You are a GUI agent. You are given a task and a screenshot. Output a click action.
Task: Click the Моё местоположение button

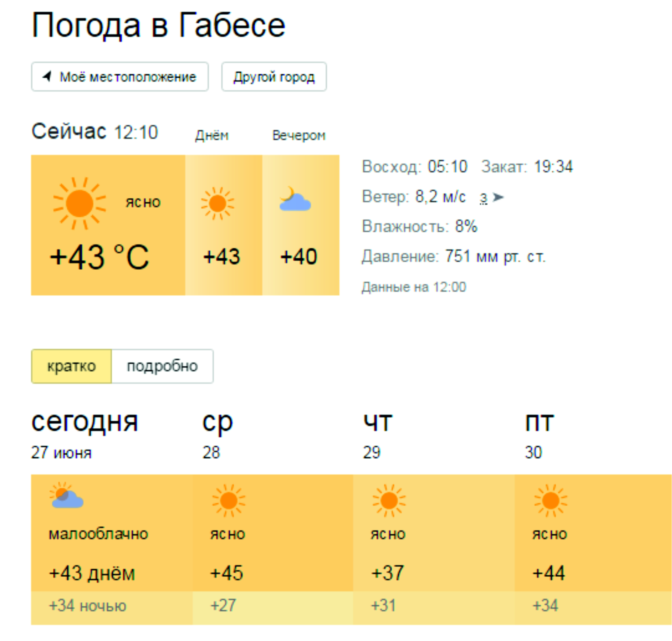(120, 77)
